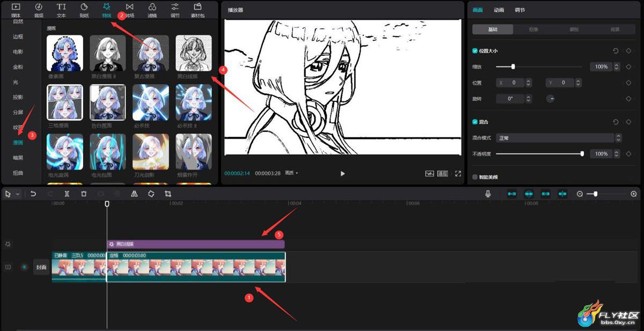Click the zoom-out timeline minus icon
The width and height of the screenshot is (644, 331).
coord(580,194)
